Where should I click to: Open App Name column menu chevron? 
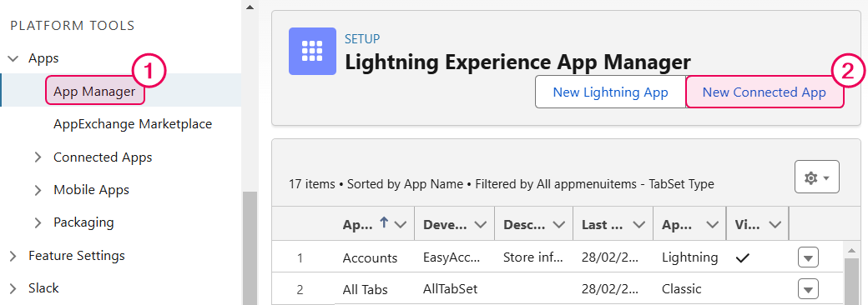tap(401, 224)
